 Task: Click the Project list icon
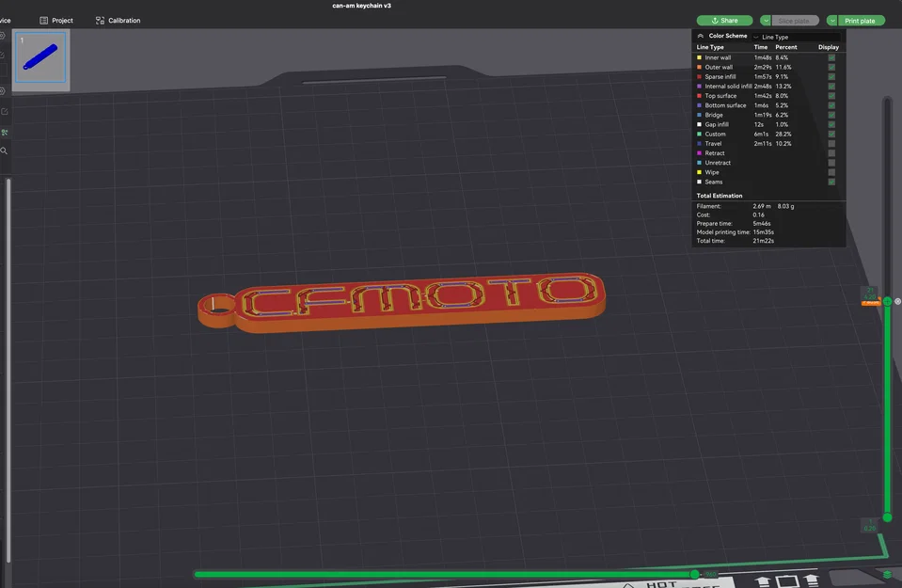tap(43, 20)
